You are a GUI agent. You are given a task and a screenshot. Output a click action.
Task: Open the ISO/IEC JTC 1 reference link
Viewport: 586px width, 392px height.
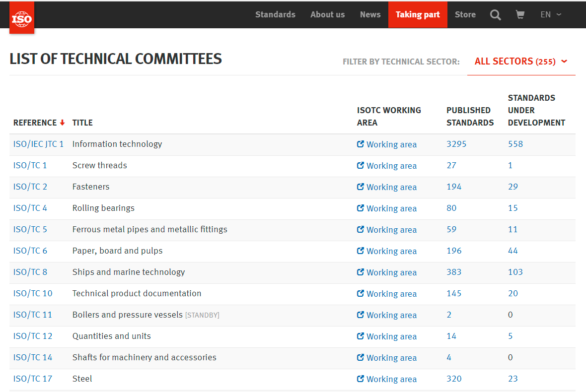[38, 144]
